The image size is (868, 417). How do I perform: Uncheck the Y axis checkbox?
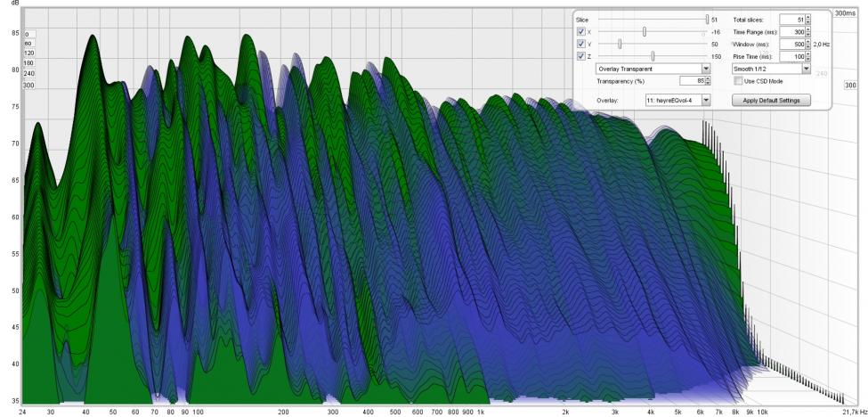pyautogui.click(x=580, y=44)
